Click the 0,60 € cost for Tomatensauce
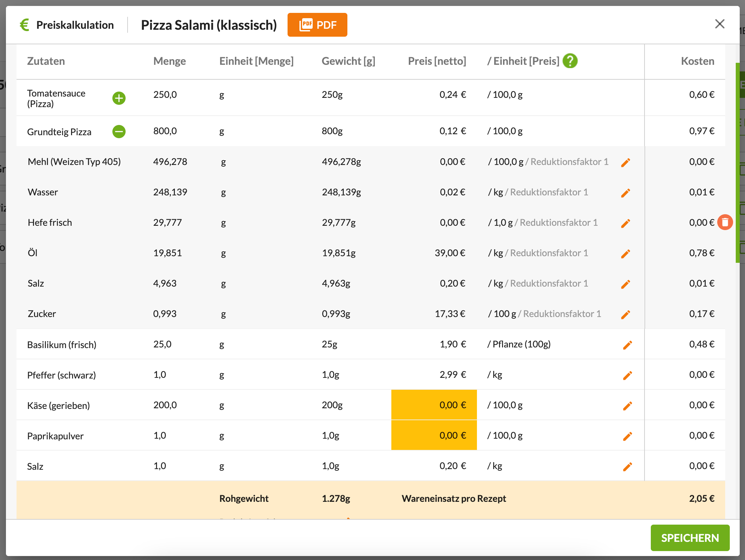The height and width of the screenshot is (560, 745). coord(702,94)
